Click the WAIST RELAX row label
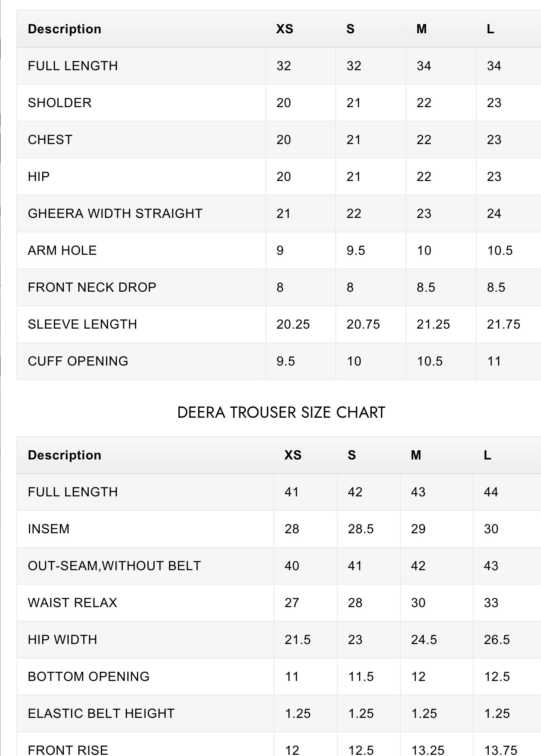The height and width of the screenshot is (756, 541). 72,603
